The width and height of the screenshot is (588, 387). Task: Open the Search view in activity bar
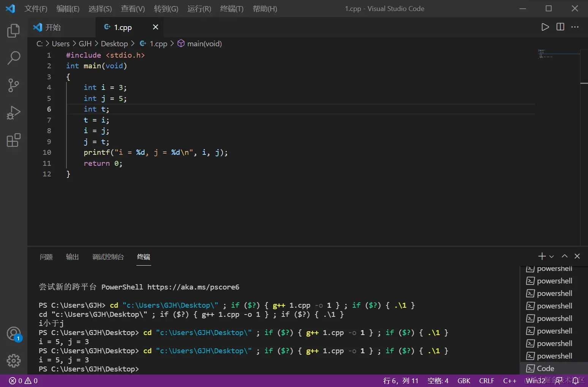click(x=14, y=58)
